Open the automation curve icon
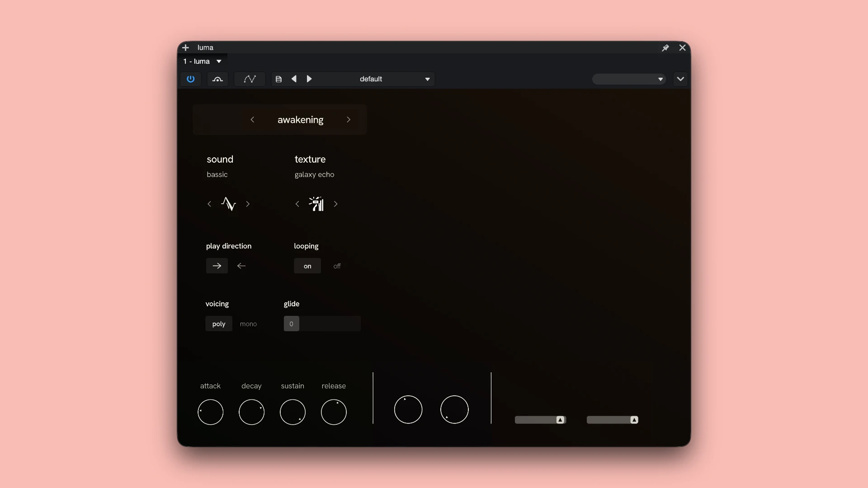Screen dimensions: 868x488 250,79
